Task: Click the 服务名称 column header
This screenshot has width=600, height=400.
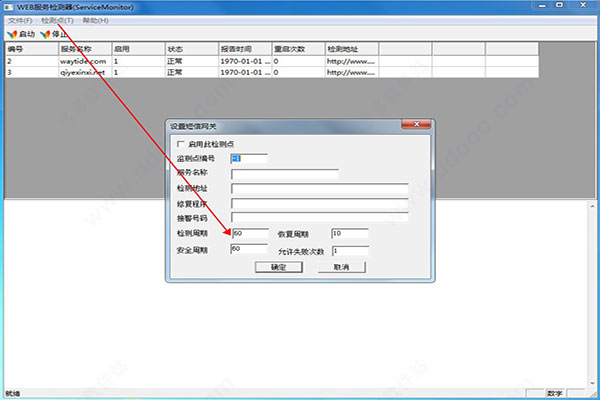Action: coord(85,49)
